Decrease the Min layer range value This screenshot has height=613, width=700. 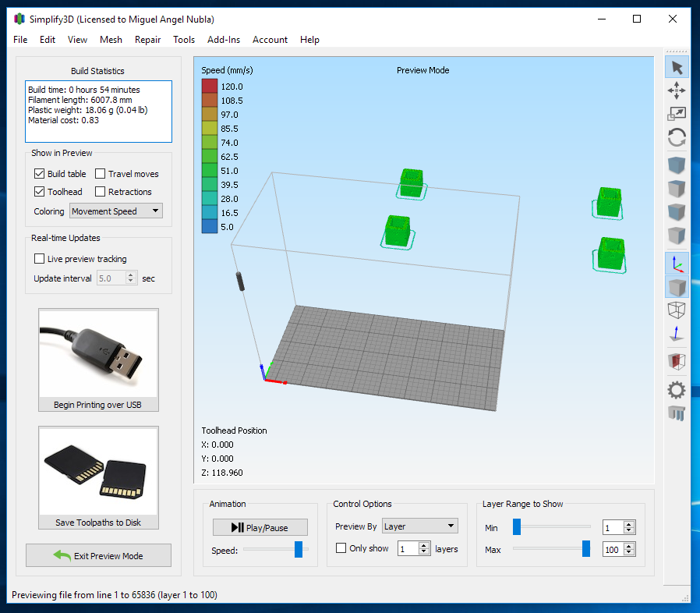(x=629, y=531)
